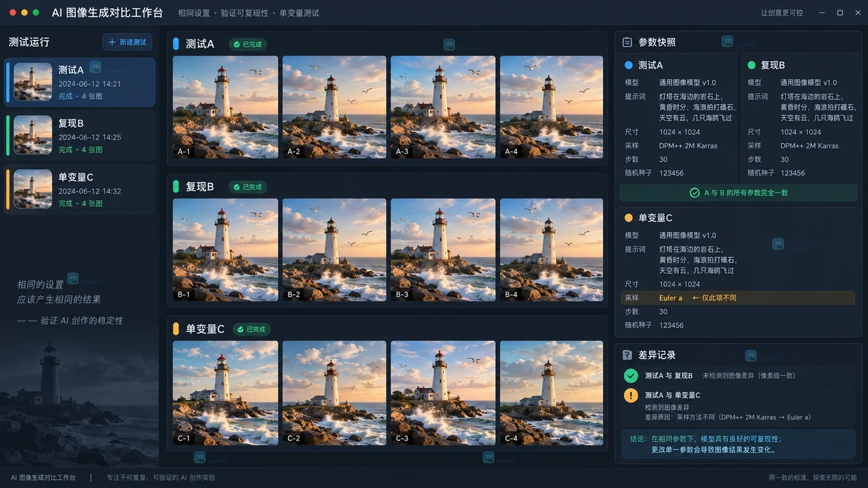Click the 已完成 badge next to 测试A
Screen dimensions: 868x488
tap(248, 44)
